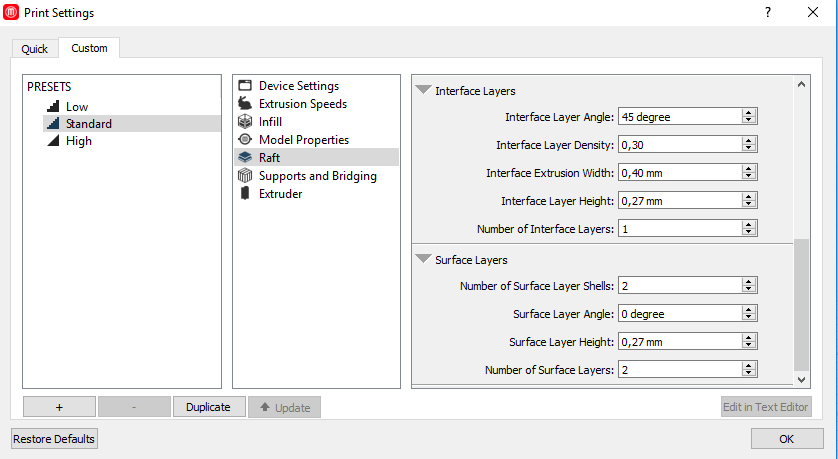Select the Standard preset
Screen dimensions: 838x459
pos(88,124)
